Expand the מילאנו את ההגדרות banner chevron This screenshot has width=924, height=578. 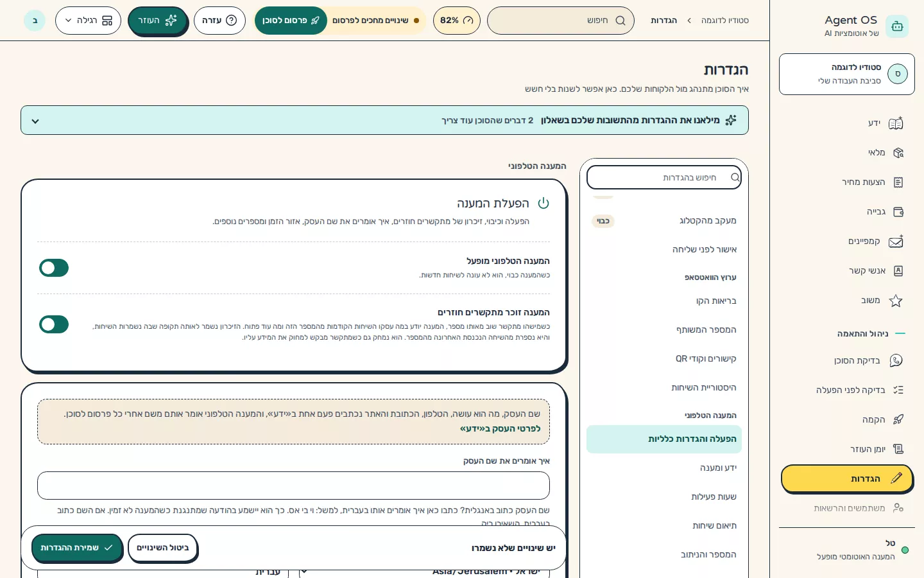pyautogui.click(x=35, y=121)
